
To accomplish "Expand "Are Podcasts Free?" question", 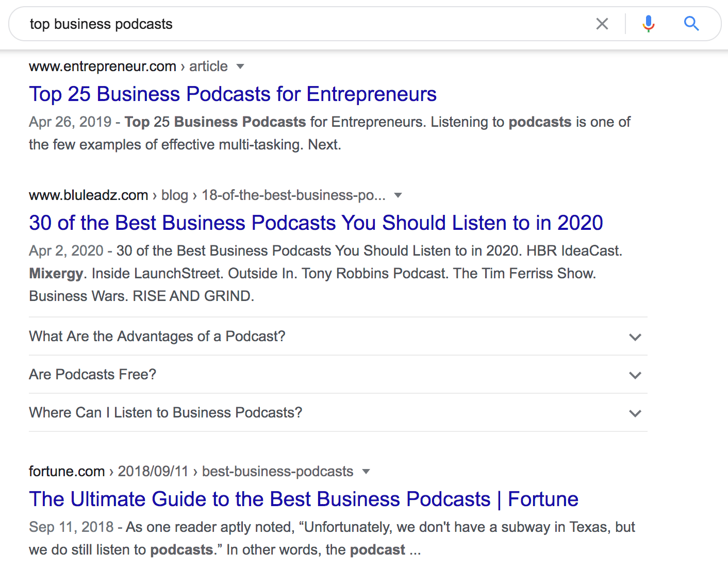I will coord(92,375).
